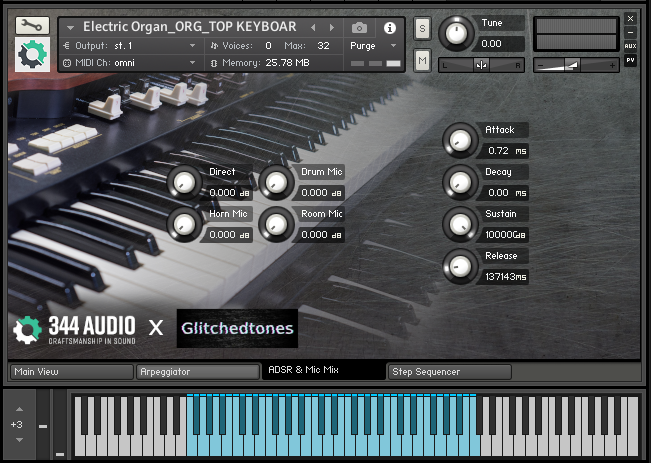Click the camera snapshot icon
This screenshot has height=463, width=651.
click(x=359, y=27)
